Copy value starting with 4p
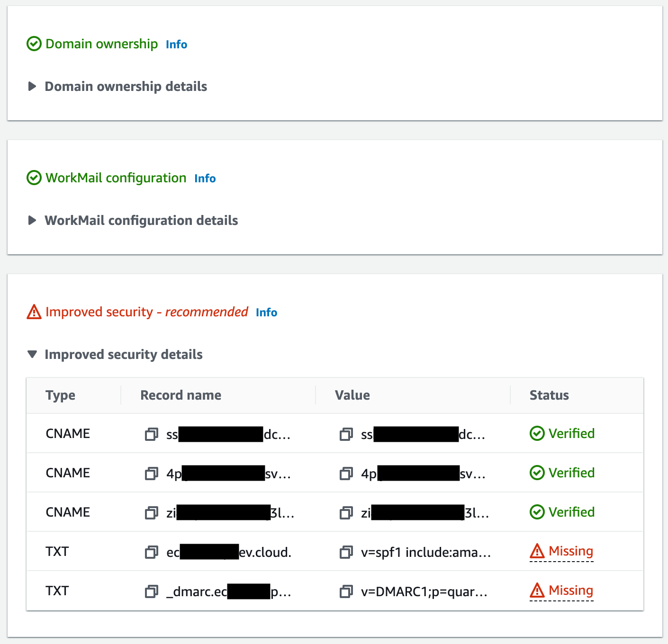Viewport: 668px width, 644px height. [x=346, y=474]
